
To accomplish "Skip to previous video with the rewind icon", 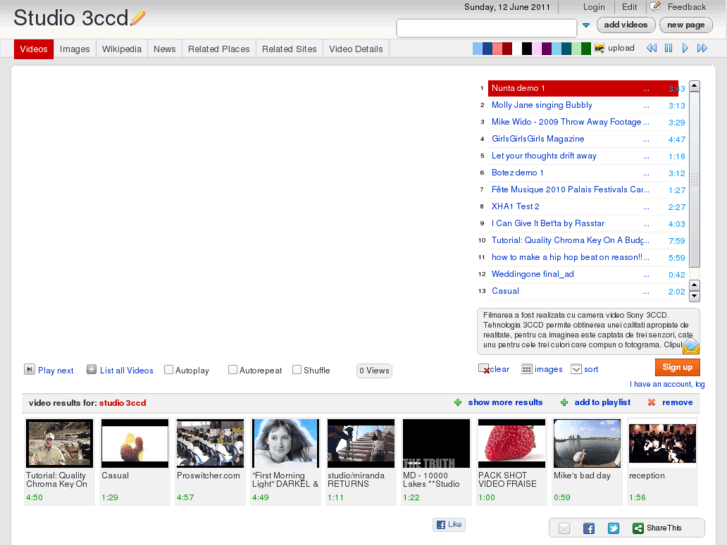I will [651, 48].
